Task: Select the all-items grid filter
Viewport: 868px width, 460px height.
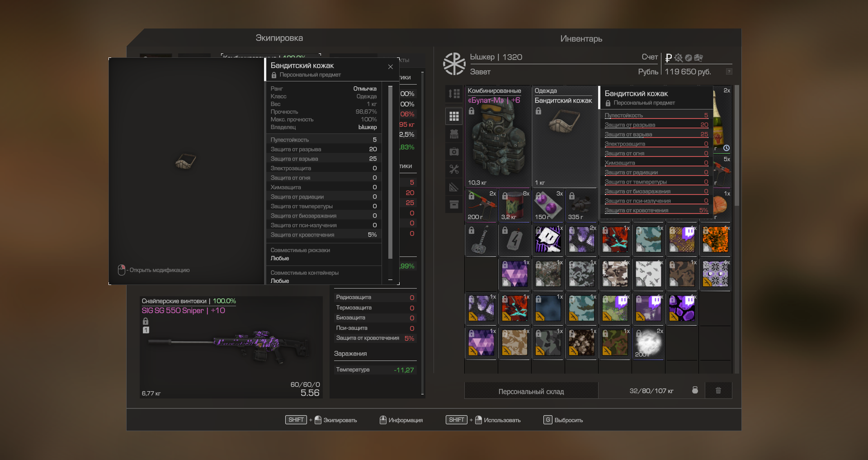Action: 454,116
